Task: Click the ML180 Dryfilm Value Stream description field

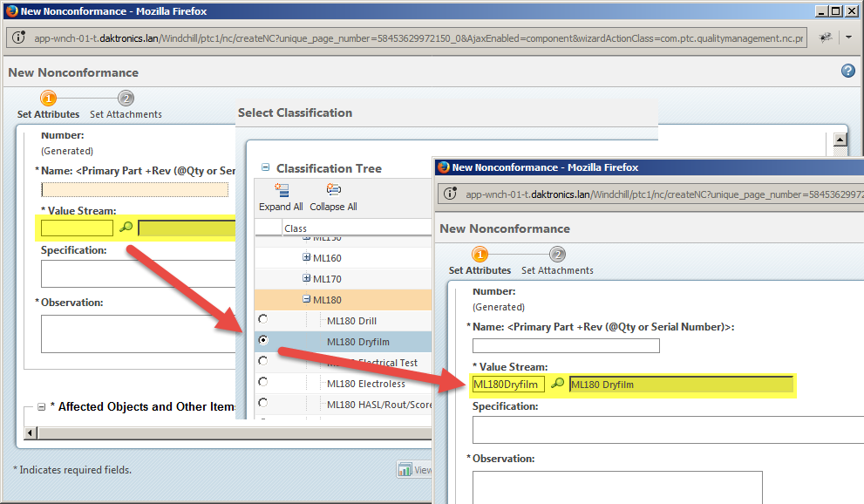Action: [x=681, y=385]
